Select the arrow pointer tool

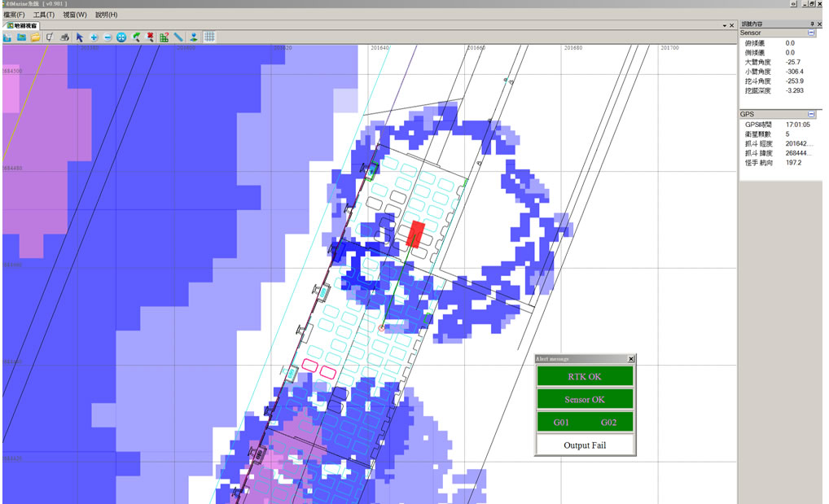(x=79, y=37)
